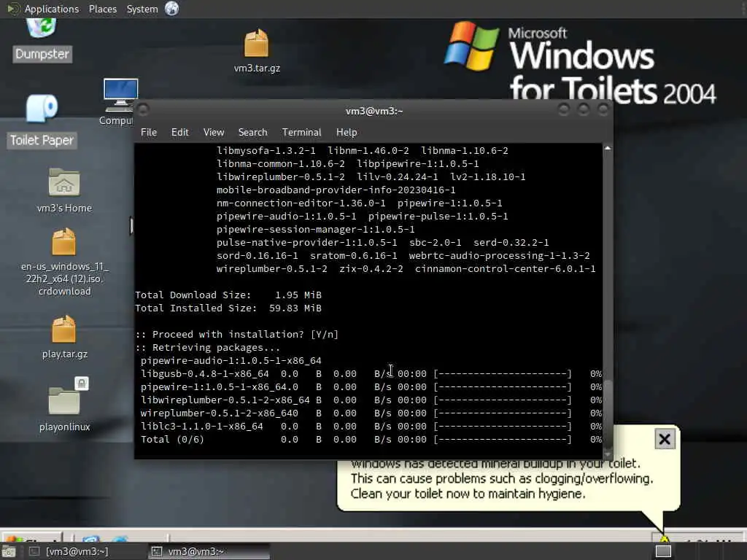The width and height of the screenshot is (747, 560).
Task: Click the 'Retrieving packages...' line
Action: click(208, 348)
